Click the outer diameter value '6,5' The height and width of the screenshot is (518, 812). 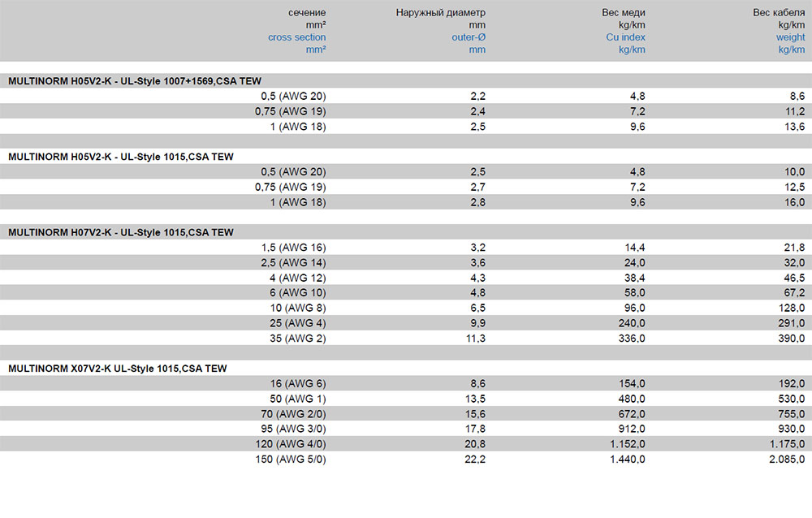[x=478, y=308]
